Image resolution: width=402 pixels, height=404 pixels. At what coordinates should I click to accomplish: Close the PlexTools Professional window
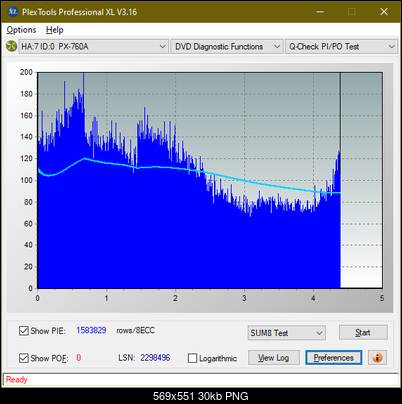pyautogui.click(x=384, y=12)
